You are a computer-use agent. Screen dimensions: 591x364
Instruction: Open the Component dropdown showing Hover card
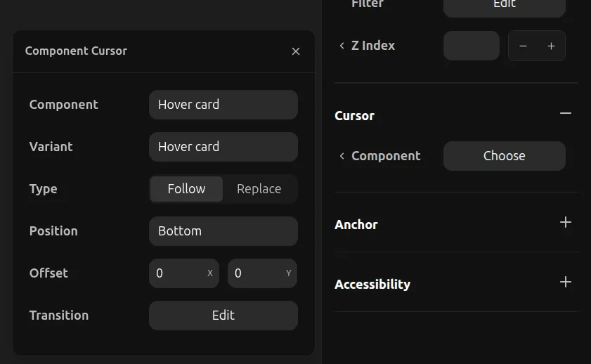click(x=223, y=105)
